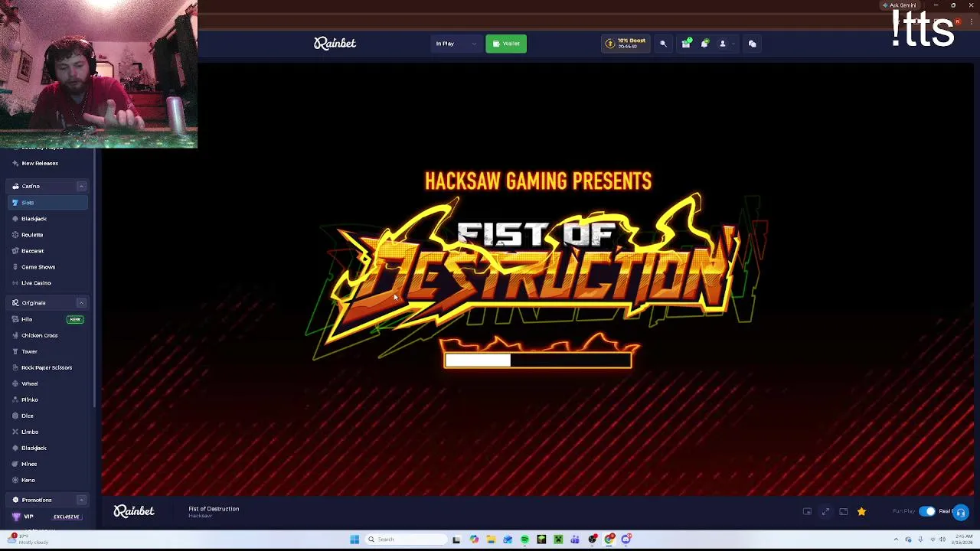Click the Casino cherry icon
This screenshot has width=980, height=551.
[15, 186]
